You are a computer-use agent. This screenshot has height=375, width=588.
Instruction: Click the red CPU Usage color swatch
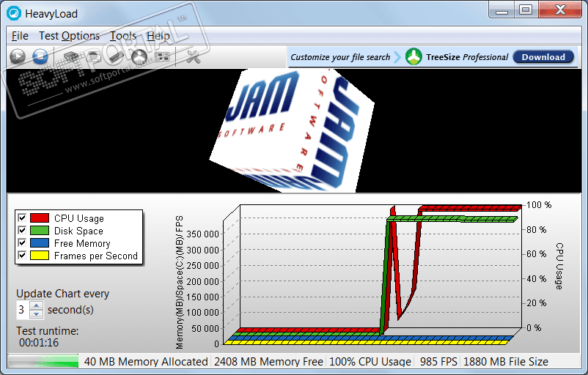40,218
